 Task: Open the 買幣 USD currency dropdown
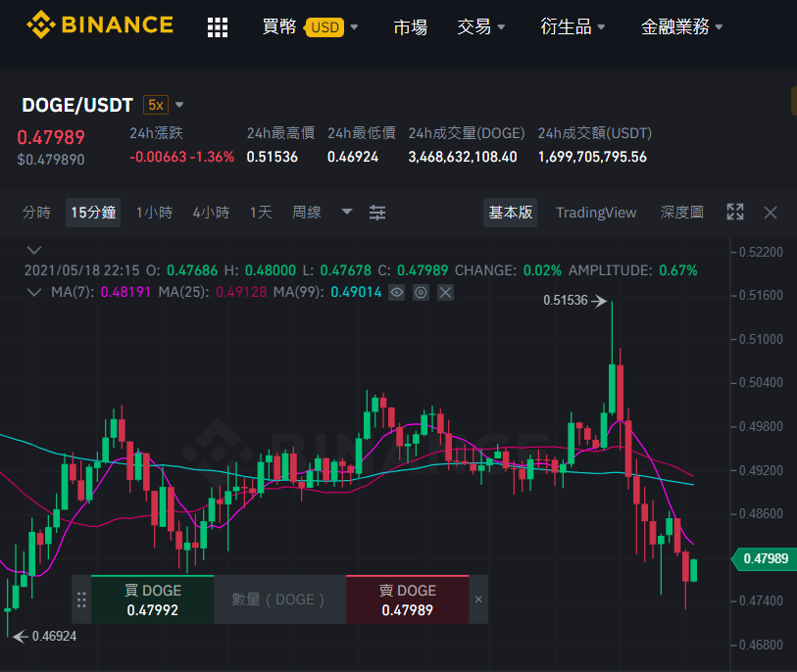[x=310, y=26]
